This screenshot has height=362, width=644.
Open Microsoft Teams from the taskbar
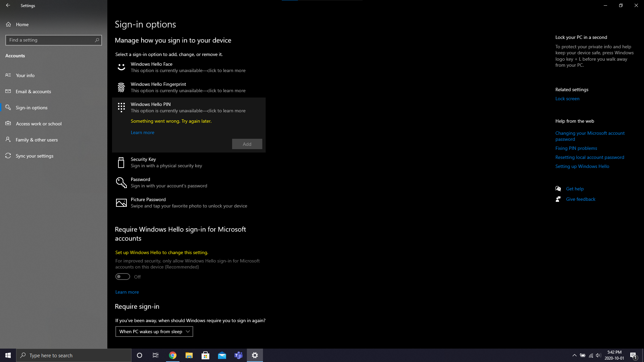point(238,355)
